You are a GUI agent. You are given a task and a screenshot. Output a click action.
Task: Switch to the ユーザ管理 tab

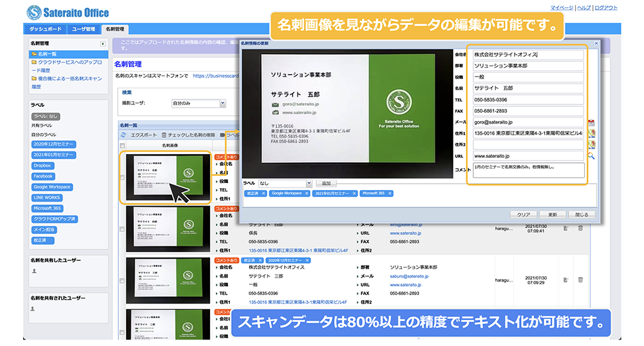click(83, 29)
